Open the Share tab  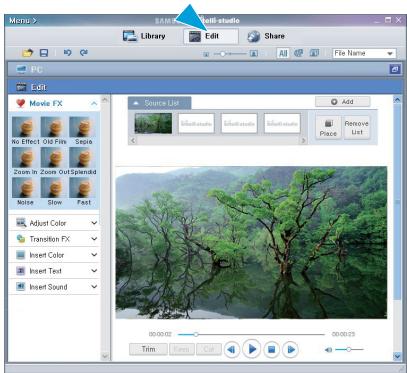coord(266,36)
